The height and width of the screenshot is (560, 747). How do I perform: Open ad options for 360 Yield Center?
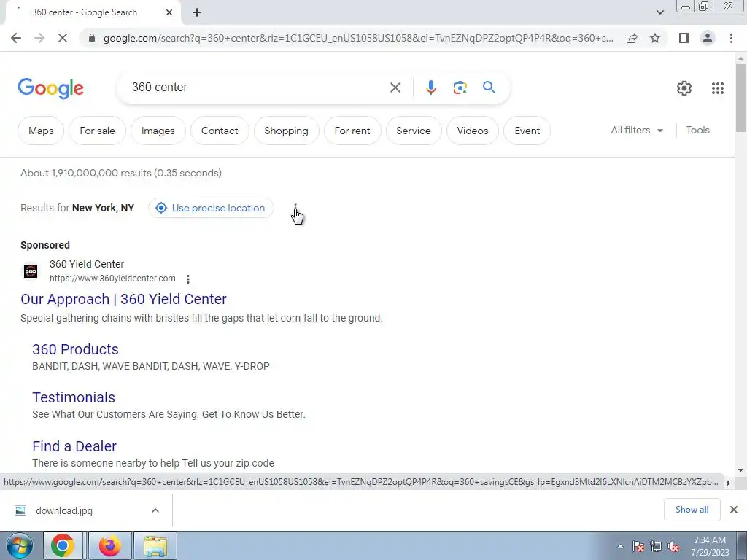(188, 279)
